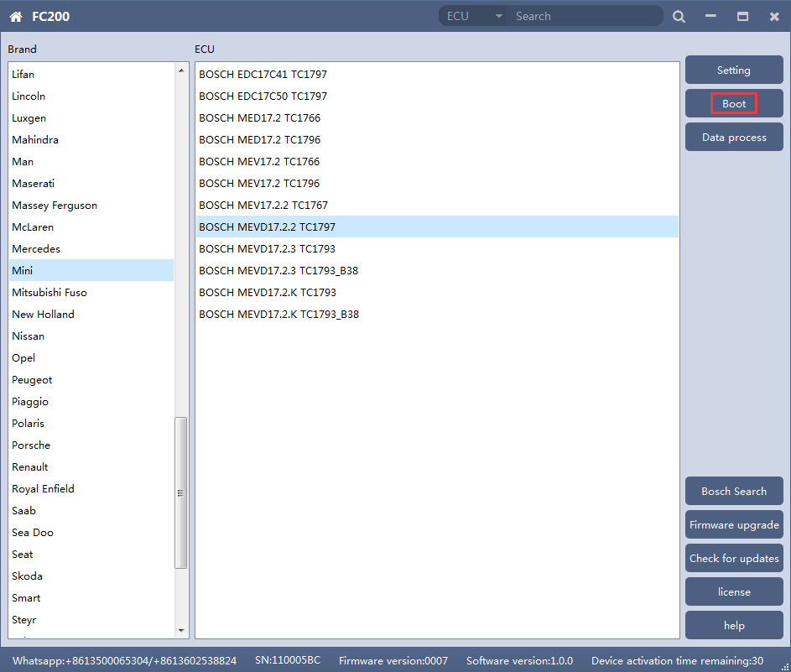Open the license button
Viewport: 791px width, 672px height.
point(734,591)
